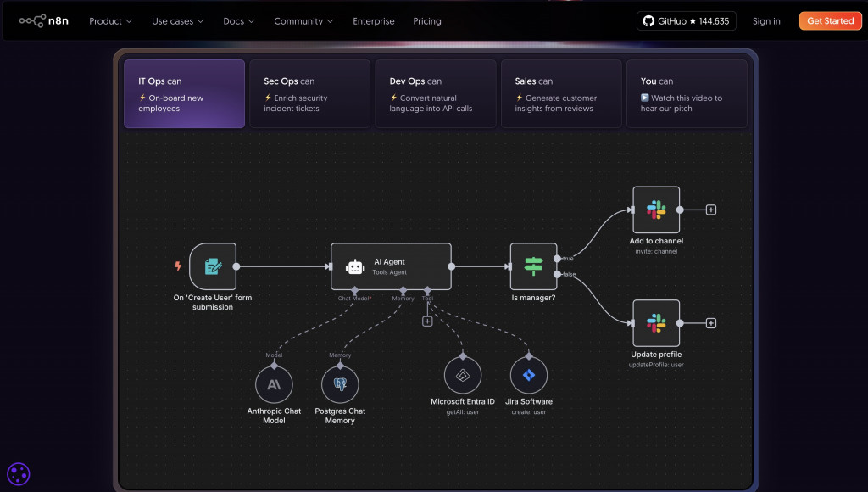Click plus after Update profile node

pyautogui.click(x=711, y=323)
